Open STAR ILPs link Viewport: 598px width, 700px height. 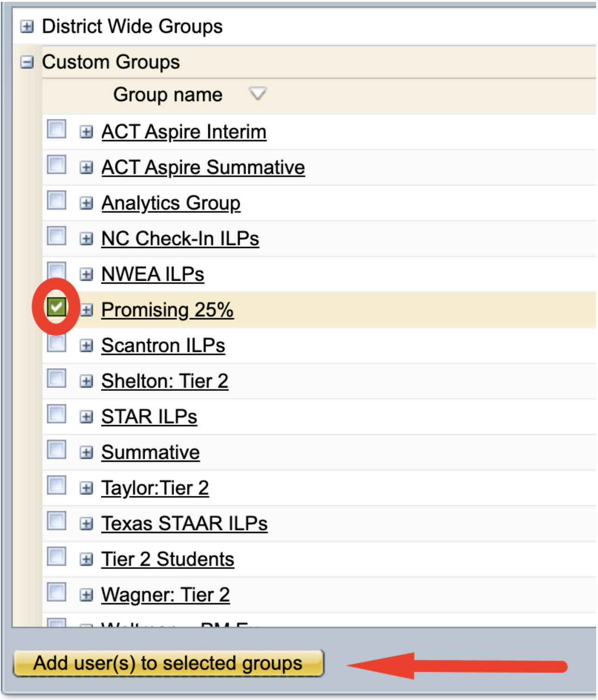pos(149,417)
